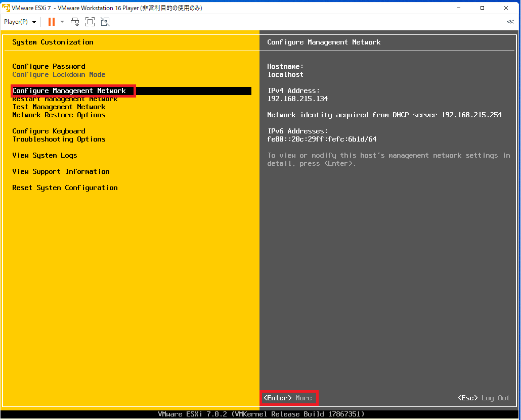
Task: Send Ctrl+Alt+Del to the guest
Action: coord(75,22)
